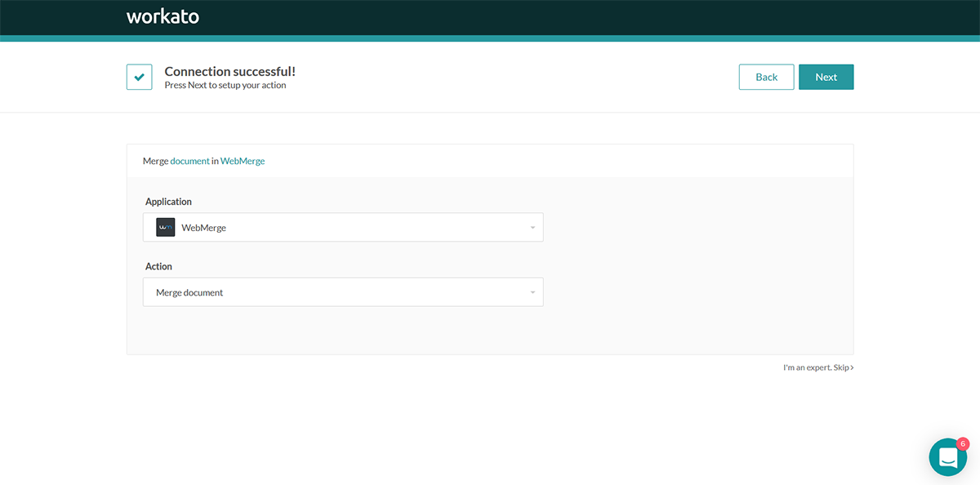
Task: Open the Action dropdown showing Merge document
Action: (343, 292)
